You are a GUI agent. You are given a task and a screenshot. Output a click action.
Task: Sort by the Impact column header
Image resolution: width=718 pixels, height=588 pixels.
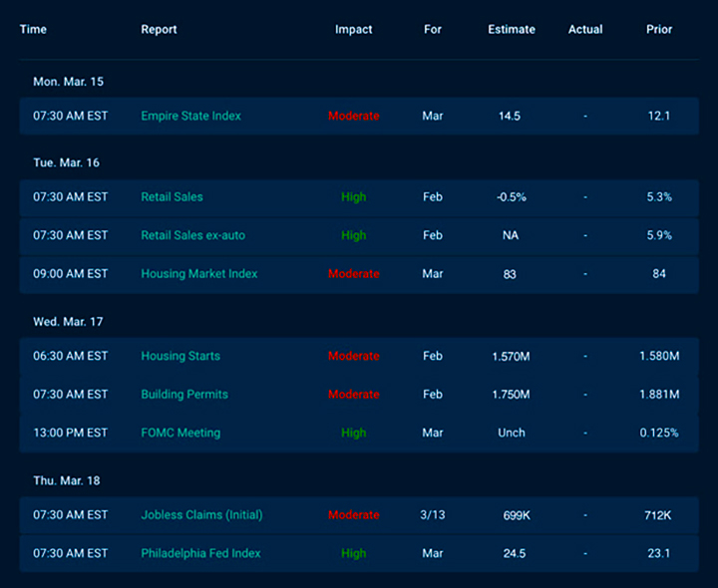(x=353, y=30)
